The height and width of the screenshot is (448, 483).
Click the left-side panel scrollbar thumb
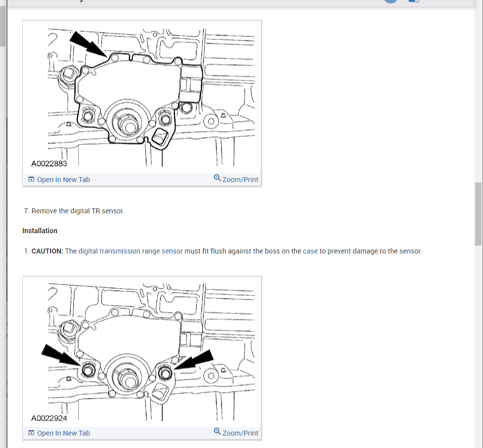point(2,26)
